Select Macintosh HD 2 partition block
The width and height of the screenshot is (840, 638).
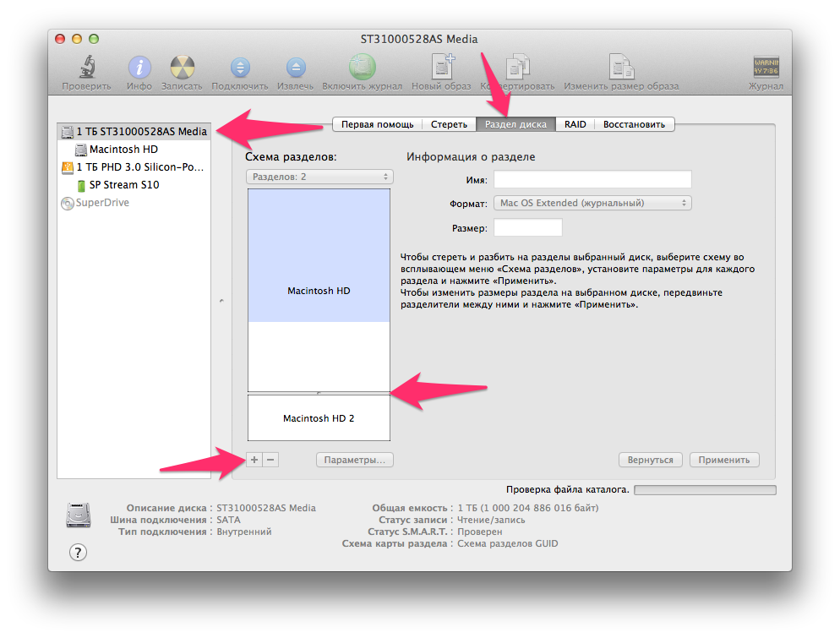(x=319, y=417)
